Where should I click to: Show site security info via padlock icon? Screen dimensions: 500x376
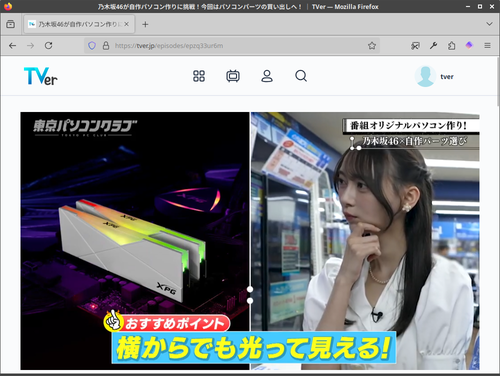click(106, 46)
